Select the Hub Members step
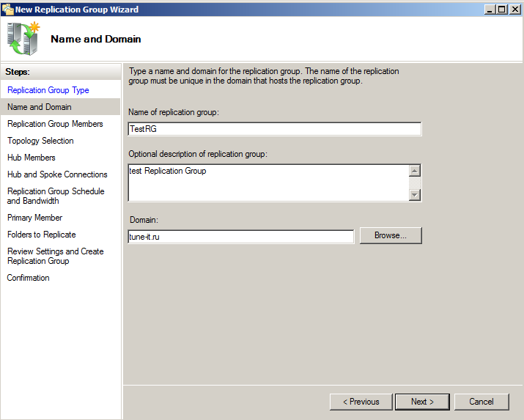 click(x=32, y=158)
